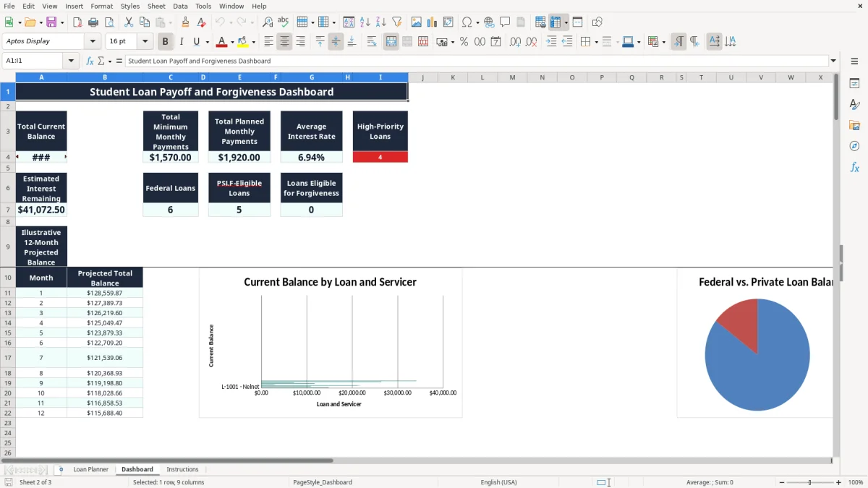The image size is (868, 488).
Task: Open conditional formatting dropdown arrow
Action: (663, 42)
